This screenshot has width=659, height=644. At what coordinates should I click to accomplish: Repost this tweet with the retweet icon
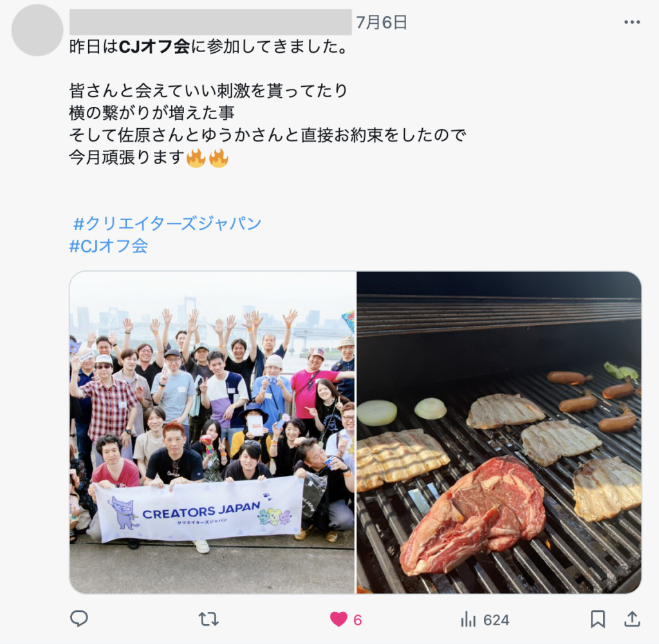(209, 619)
